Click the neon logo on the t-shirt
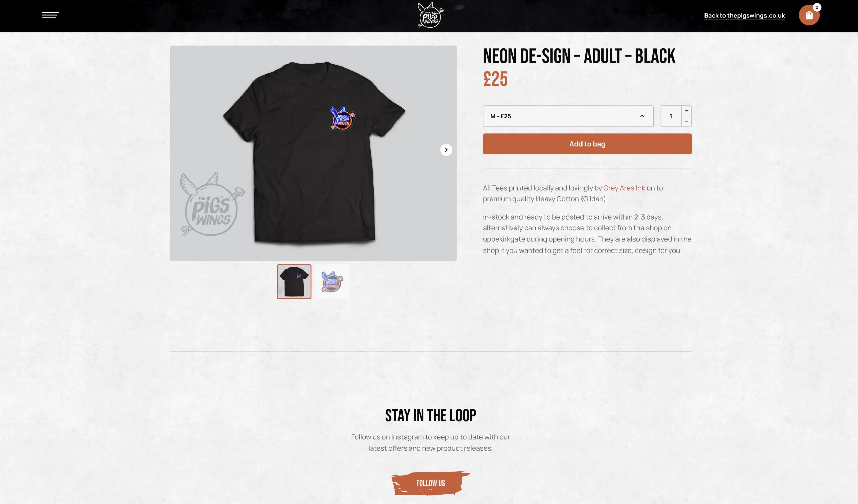Viewport: 858px width, 504px height. pos(342,118)
